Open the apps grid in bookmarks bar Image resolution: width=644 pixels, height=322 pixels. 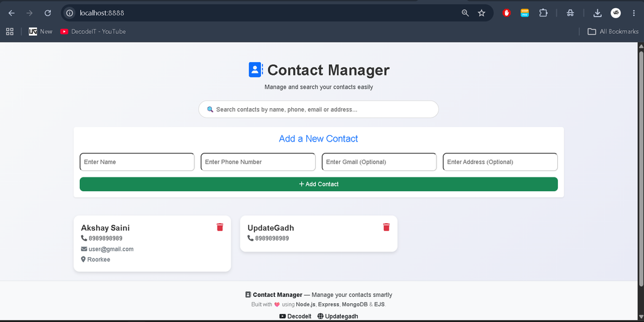click(x=10, y=31)
